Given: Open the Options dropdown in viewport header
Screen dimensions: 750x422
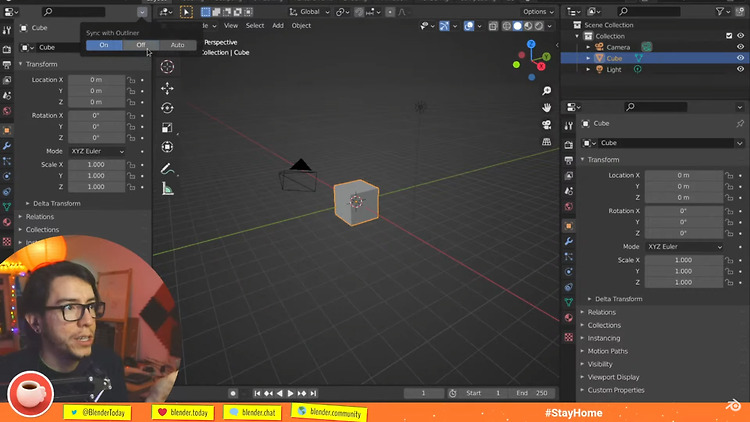Looking at the screenshot, I should click(538, 12).
